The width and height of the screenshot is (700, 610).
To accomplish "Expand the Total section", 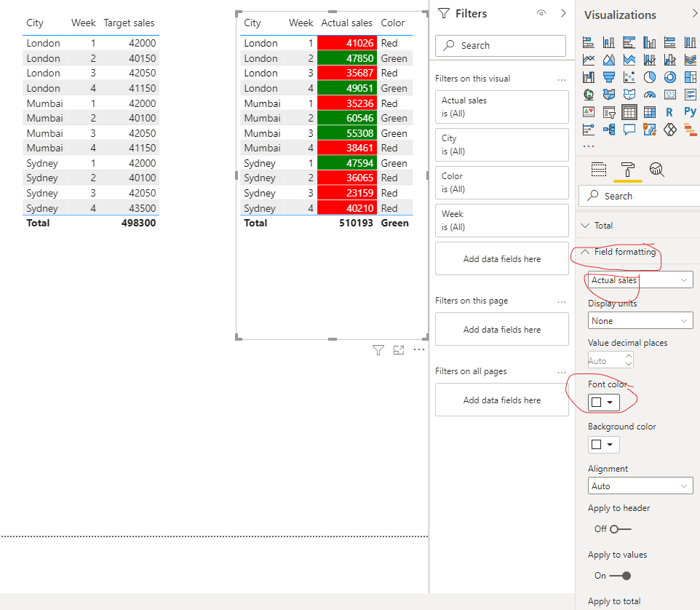I will (x=585, y=226).
